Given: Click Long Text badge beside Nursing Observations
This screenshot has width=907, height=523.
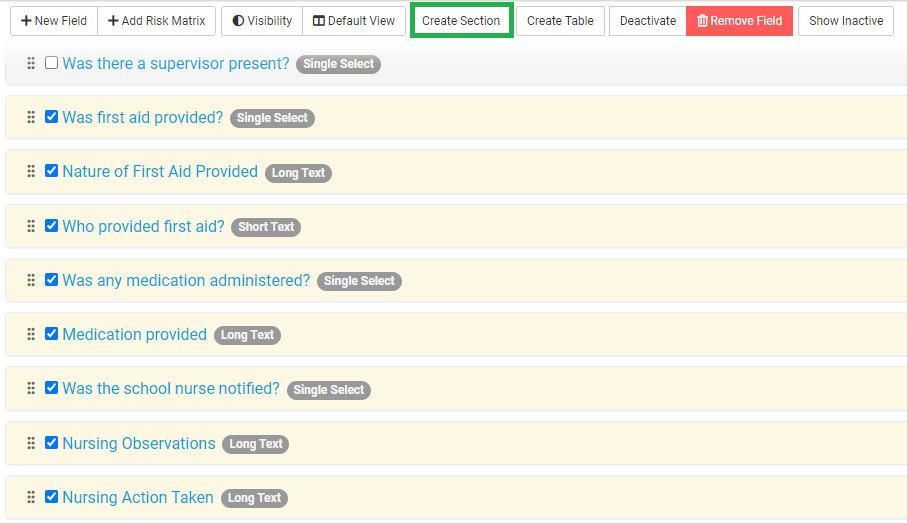Looking at the screenshot, I should pyautogui.click(x=256, y=444).
